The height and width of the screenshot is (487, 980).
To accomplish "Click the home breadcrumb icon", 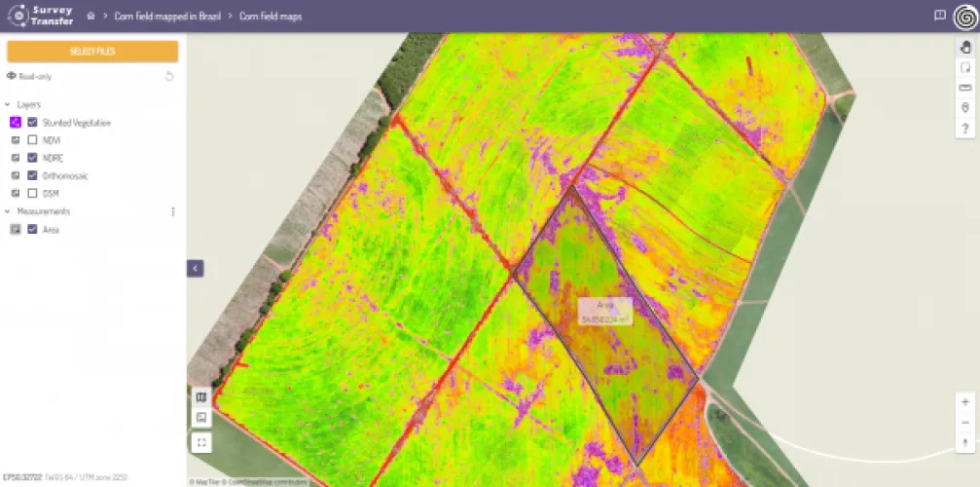I will click(91, 16).
